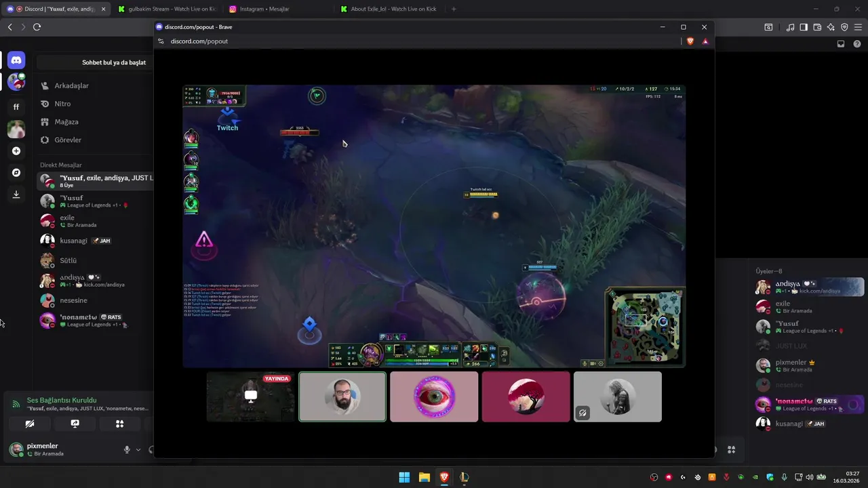Screen dimensions: 868x488
Task: Select kusanagi in the Üyeler list
Action: 809,424
